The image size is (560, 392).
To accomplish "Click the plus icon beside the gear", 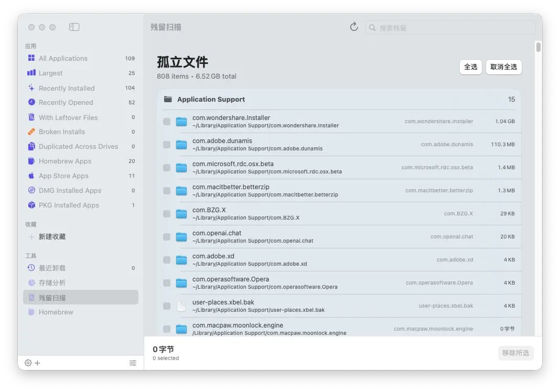I will point(38,363).
